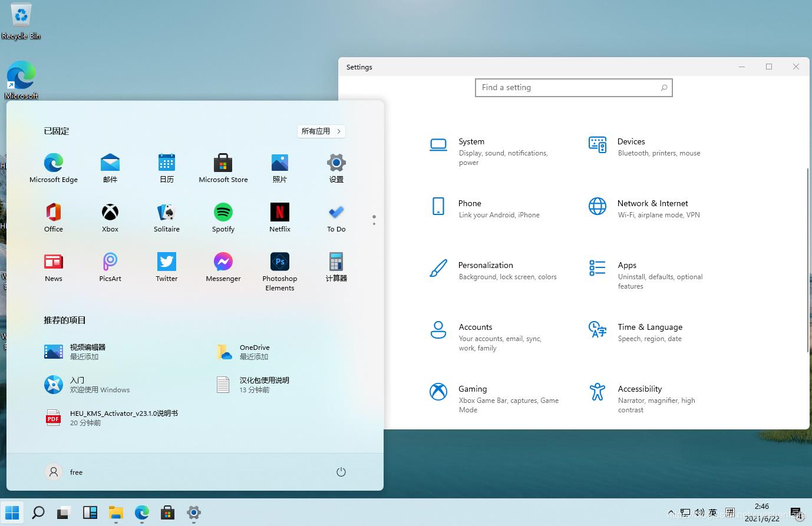Click the Windows Start button on taskbar
Viewport: 812px width, 526px height.
pos(12,512)
